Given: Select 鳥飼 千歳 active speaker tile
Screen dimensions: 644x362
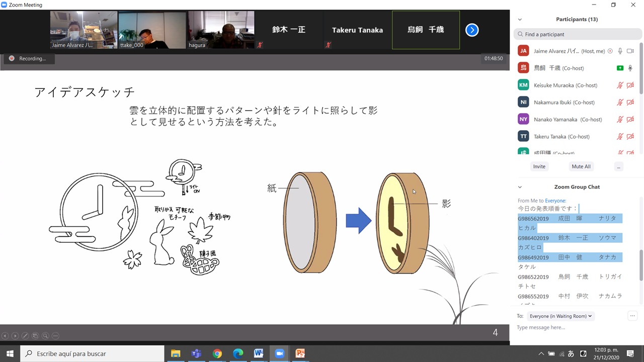Looking at the screenshot, I should tap(426, 30).
